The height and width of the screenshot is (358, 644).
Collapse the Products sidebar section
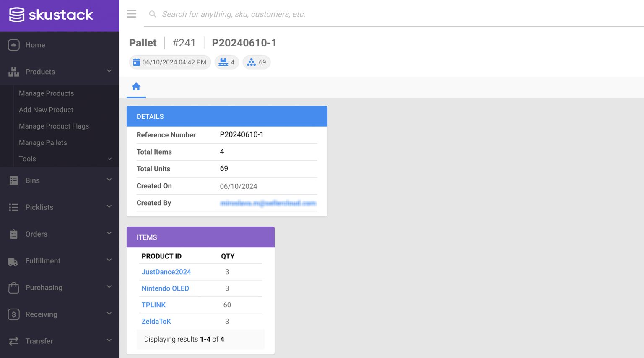pyautogui.click(x=109, y=71)
